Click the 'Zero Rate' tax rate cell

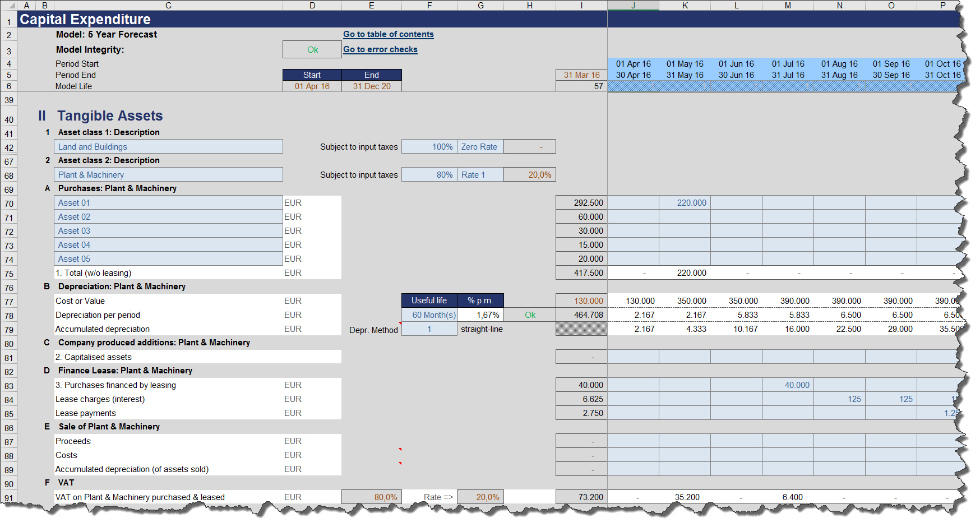point(480,147)
